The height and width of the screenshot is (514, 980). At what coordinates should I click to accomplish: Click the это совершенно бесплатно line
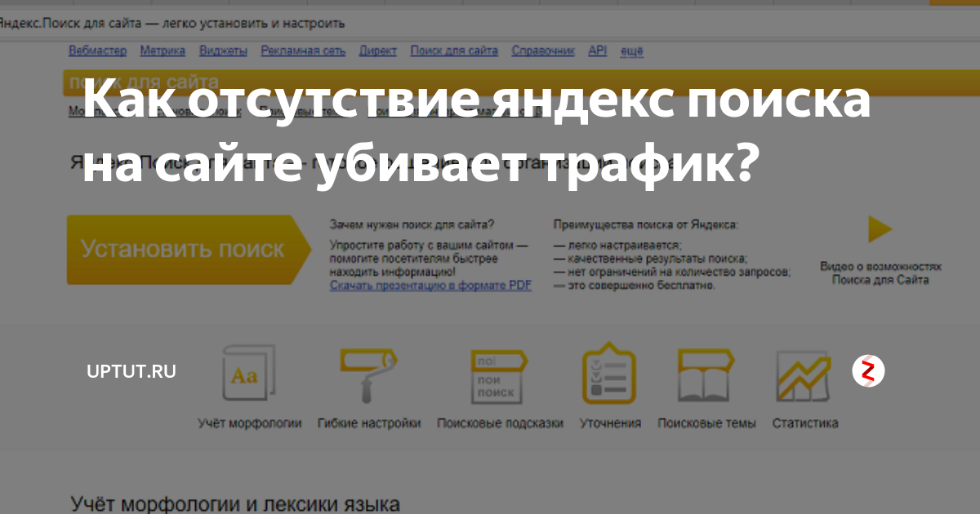(635, 286)
